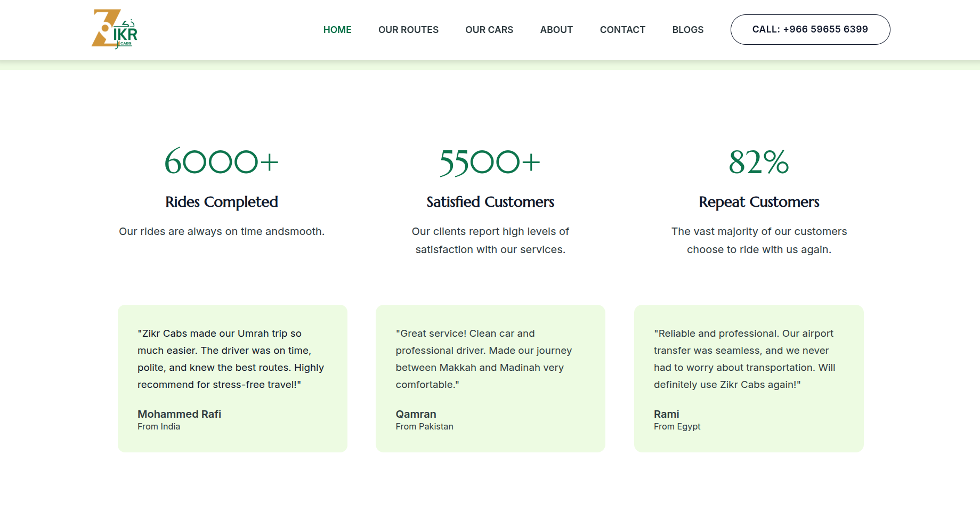The image size is (980, 519).
Task: Click the 6000+ statistic number
Action: pyautogui.click(x=221, y=162)
